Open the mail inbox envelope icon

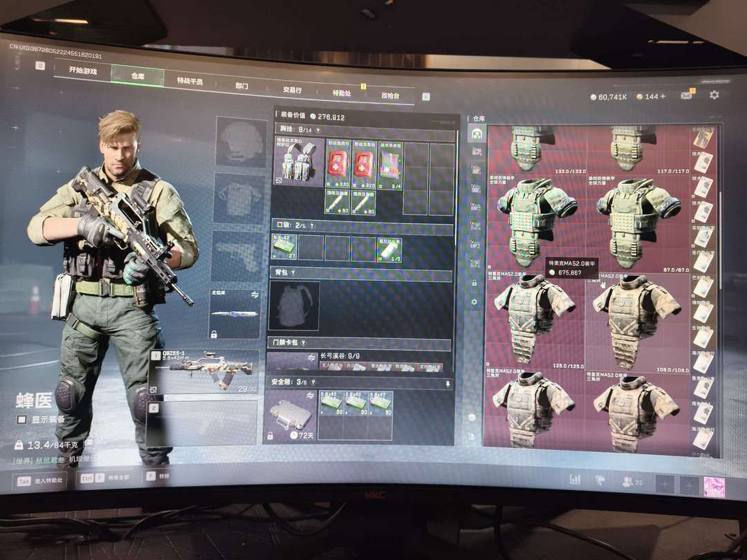[687, 95]
